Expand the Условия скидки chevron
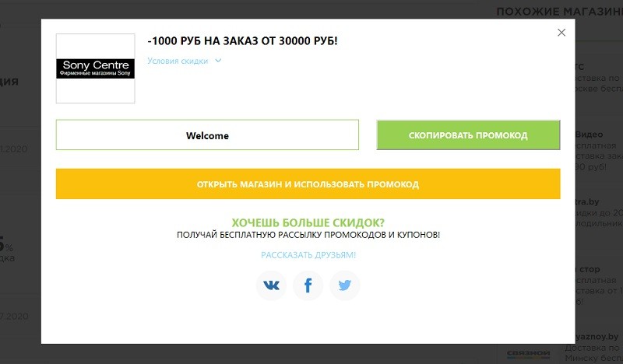 click(218, 61)
